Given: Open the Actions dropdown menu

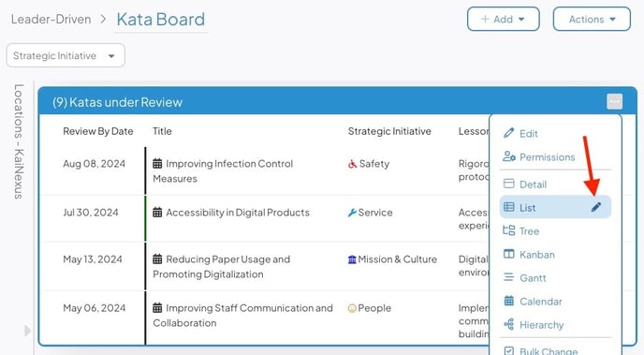Looking at the screenshot, I should click(x=592, y=19).
